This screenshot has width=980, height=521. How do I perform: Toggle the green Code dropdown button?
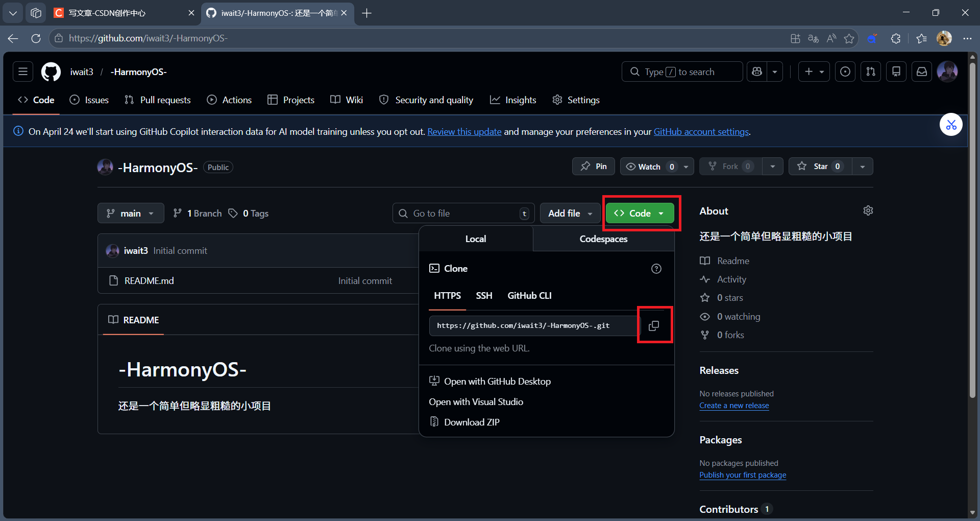click(x=640, y=214)
